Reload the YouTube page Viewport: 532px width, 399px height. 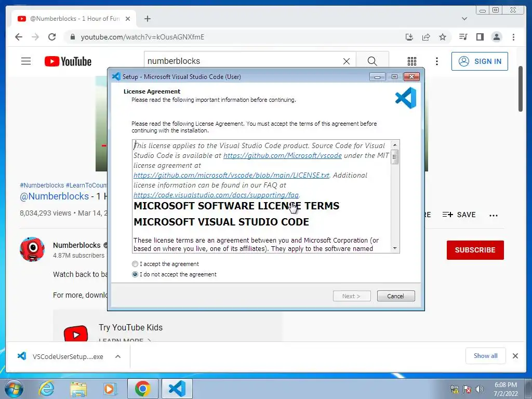point(52,37)
